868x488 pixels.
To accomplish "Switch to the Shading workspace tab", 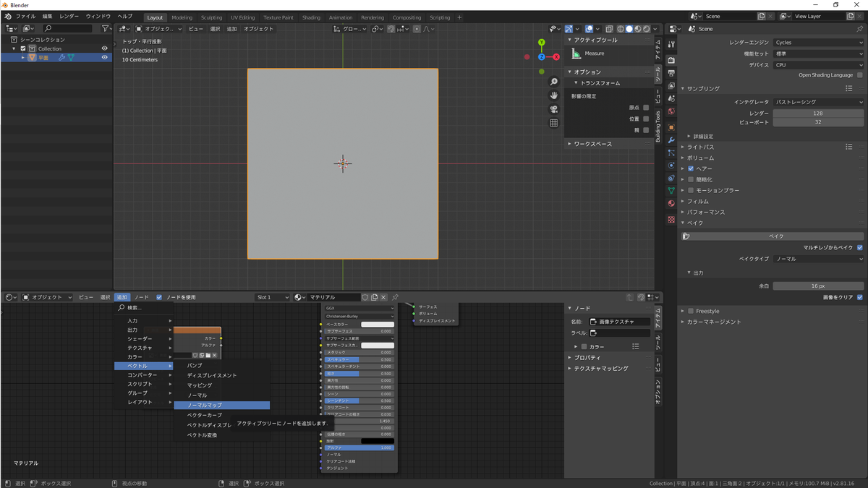I will (x=311, y=17).
